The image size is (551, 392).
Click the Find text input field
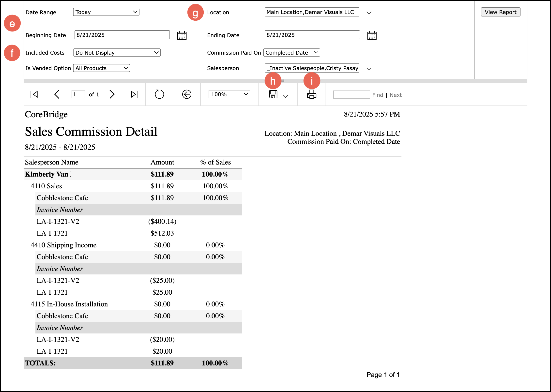tap(351, 95)
